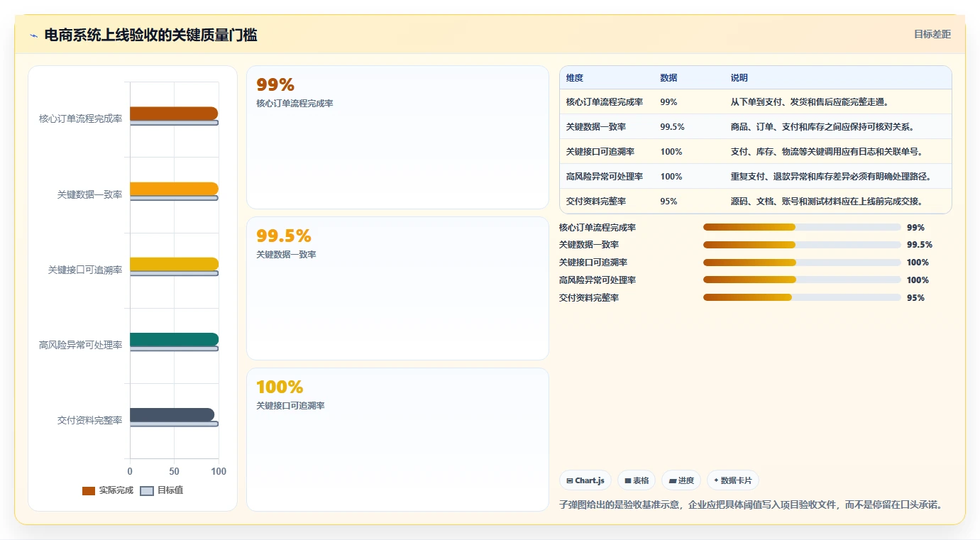Click the 数据 table column header
Screen dimensions: 980x540
pyautogui.click(x=668, y=77)
